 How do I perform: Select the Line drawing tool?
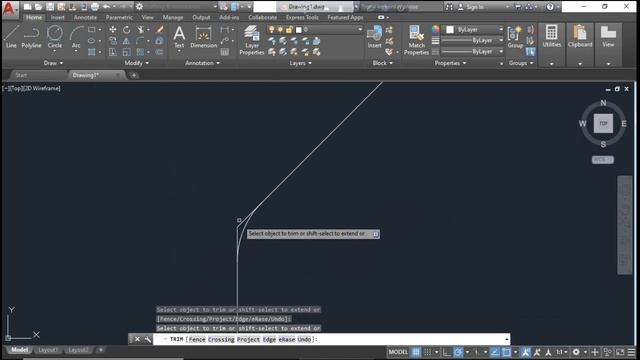click(11, 36)
